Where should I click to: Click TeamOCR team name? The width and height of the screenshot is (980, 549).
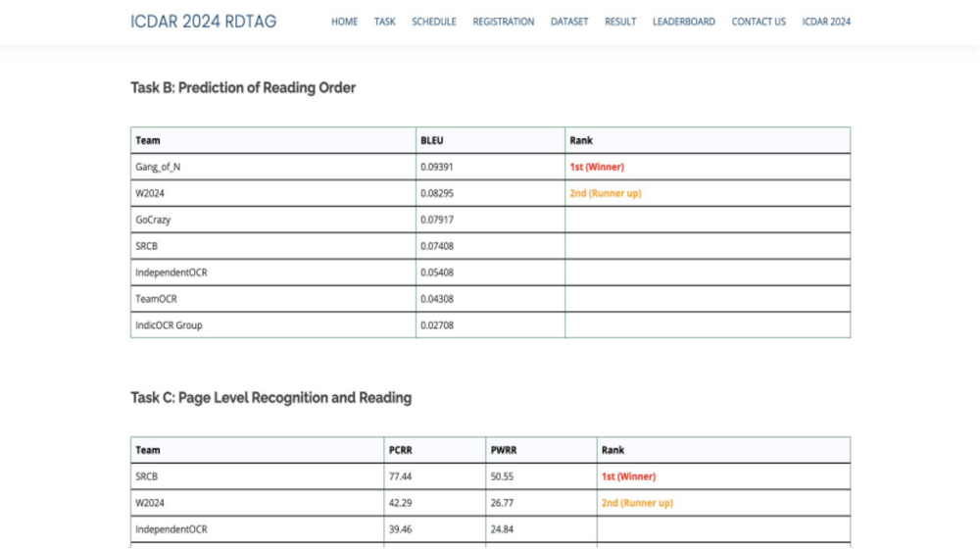(156, 299)
